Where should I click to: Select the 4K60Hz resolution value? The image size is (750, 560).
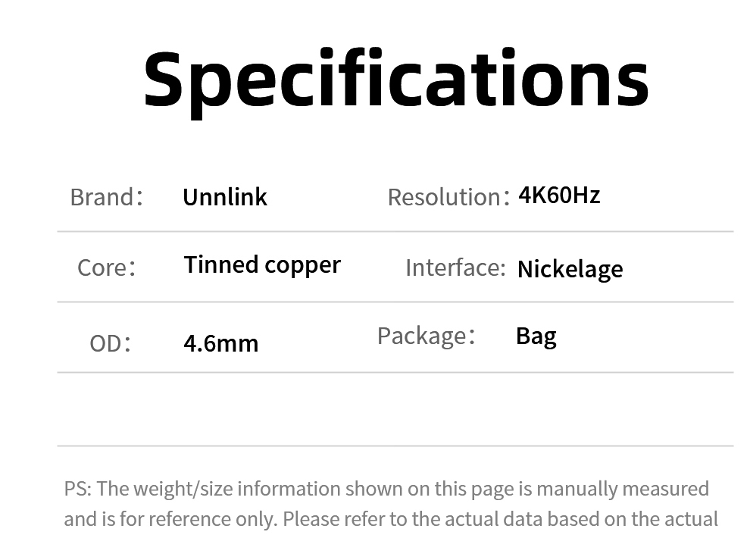coord(559,196)
